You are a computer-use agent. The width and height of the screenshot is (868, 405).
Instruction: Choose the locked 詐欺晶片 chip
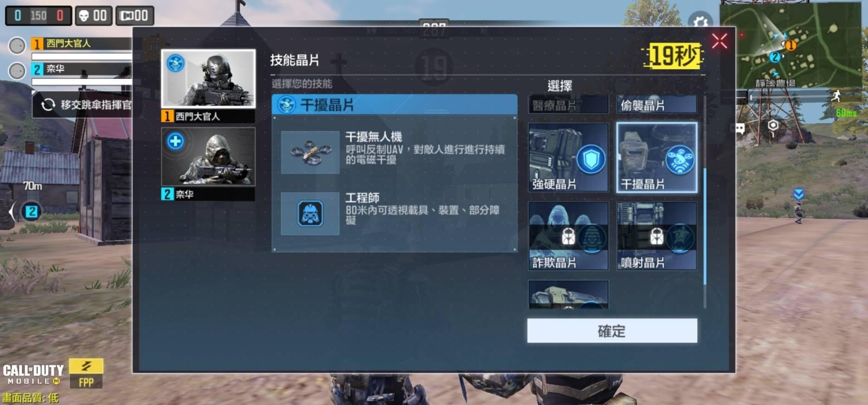[568, 236]
